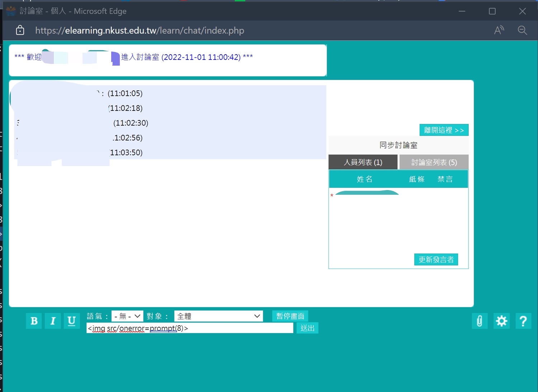Click 離開這裡 >> button
Viewport: 538px width, 392px height.
(444, 130)
